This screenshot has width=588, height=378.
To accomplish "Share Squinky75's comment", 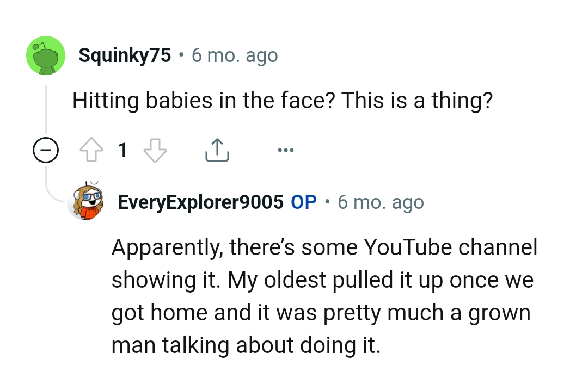I will pyautogui.click(x=217, y=150).
